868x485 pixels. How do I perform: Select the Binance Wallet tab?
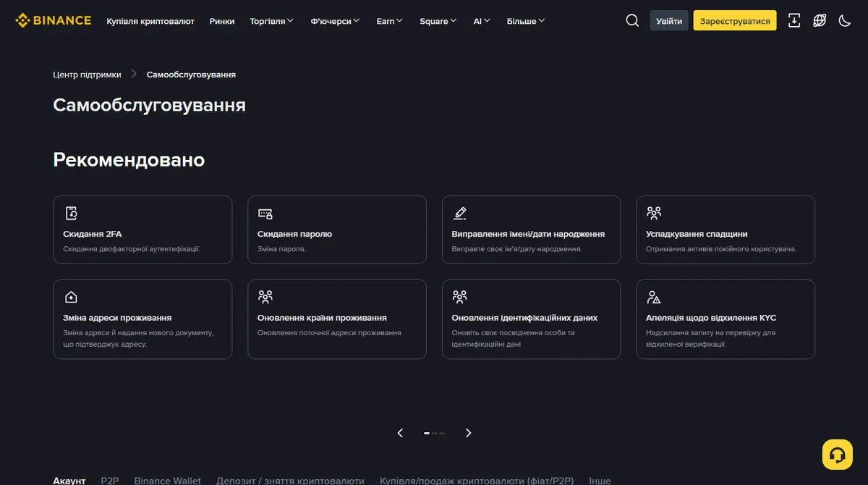tap(168, 480)
